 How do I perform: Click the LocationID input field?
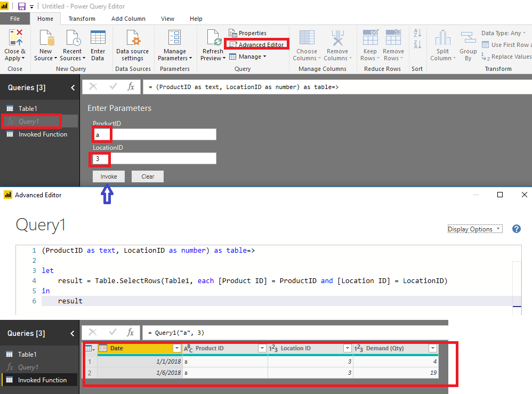click(155, 158)
